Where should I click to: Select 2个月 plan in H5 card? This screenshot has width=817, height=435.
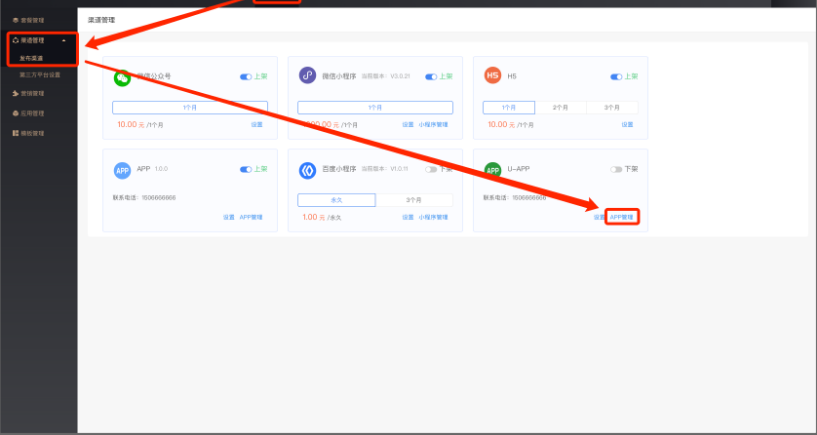tap(561, 107)
